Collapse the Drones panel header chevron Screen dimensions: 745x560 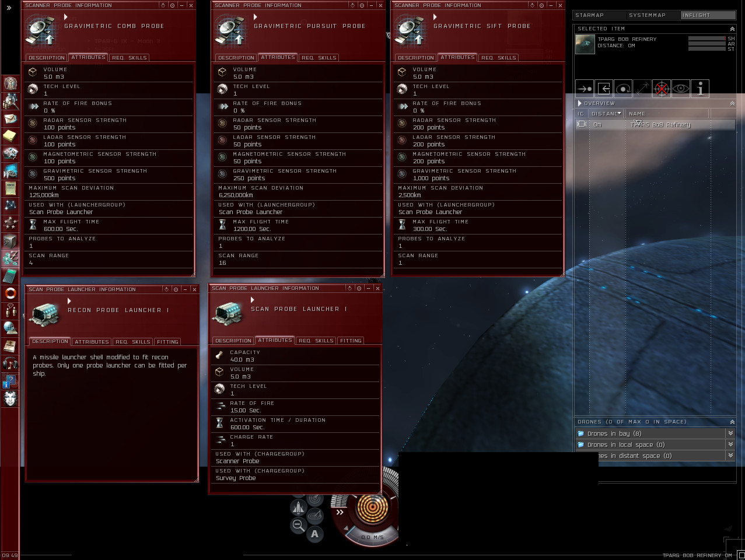pos(732,422)
